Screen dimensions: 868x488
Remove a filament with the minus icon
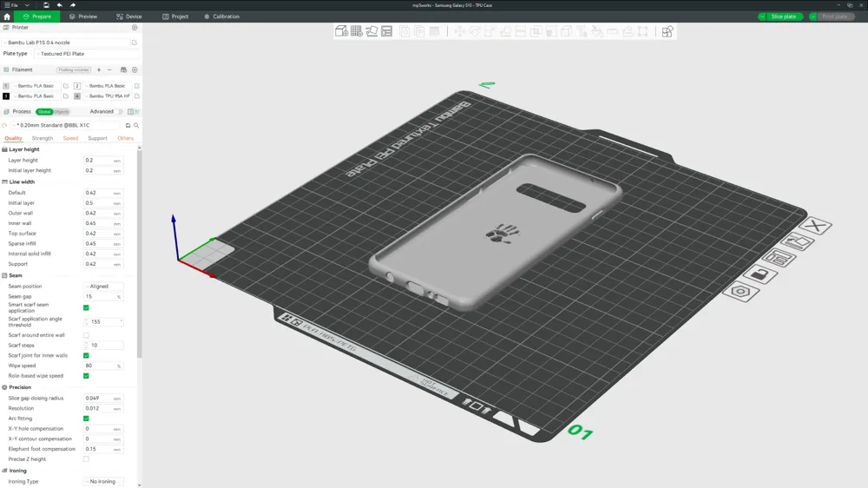pyautogui.click(x=109, y=69)
